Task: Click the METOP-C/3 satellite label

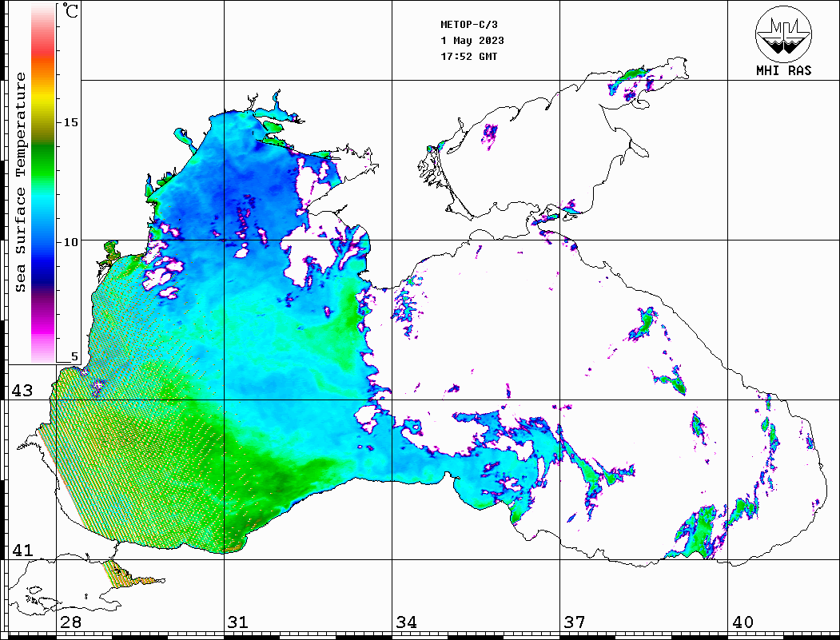Action: click(469, 25)
